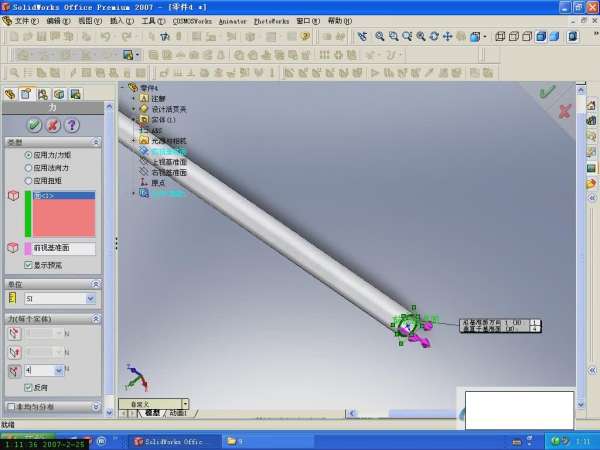
Task: Select the Rotate View tool
Action: (434, 36)
